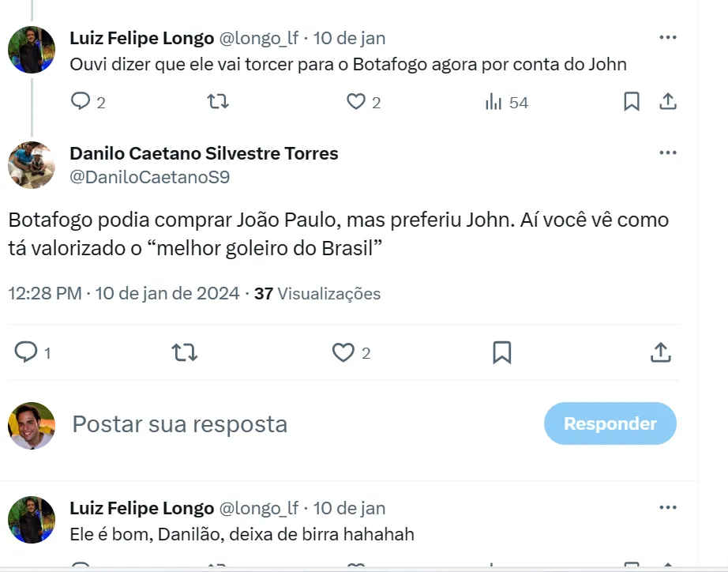
Task: Bookmark Luiz Felipe's first tweet
Action: point(632,102)
